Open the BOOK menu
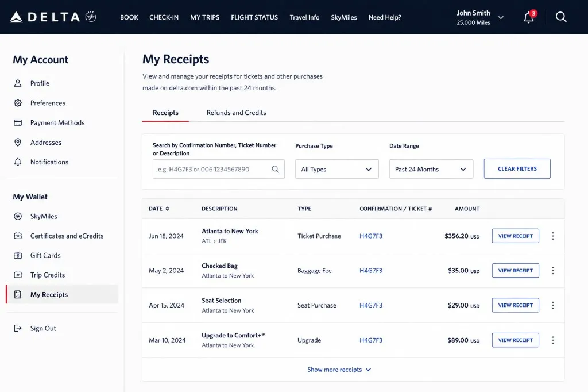The width and height of the screenshot is (588, 392). pos(129,17)
